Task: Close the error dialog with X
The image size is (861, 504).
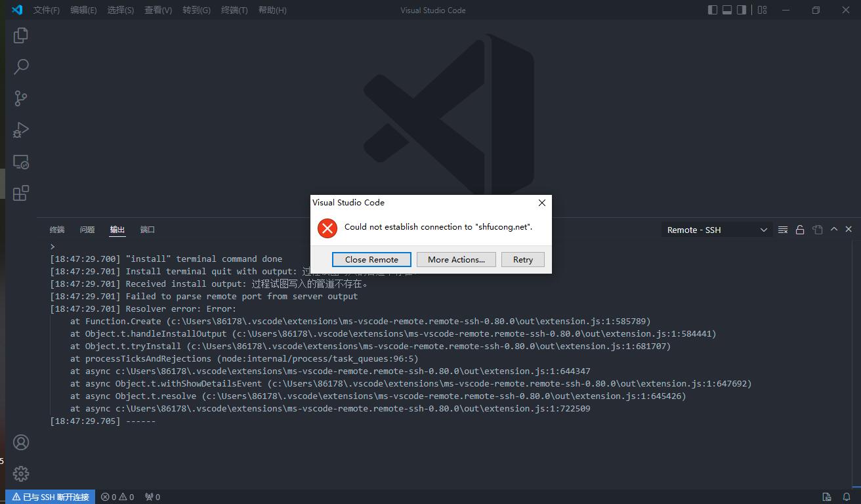Action: tap(541, 203)
